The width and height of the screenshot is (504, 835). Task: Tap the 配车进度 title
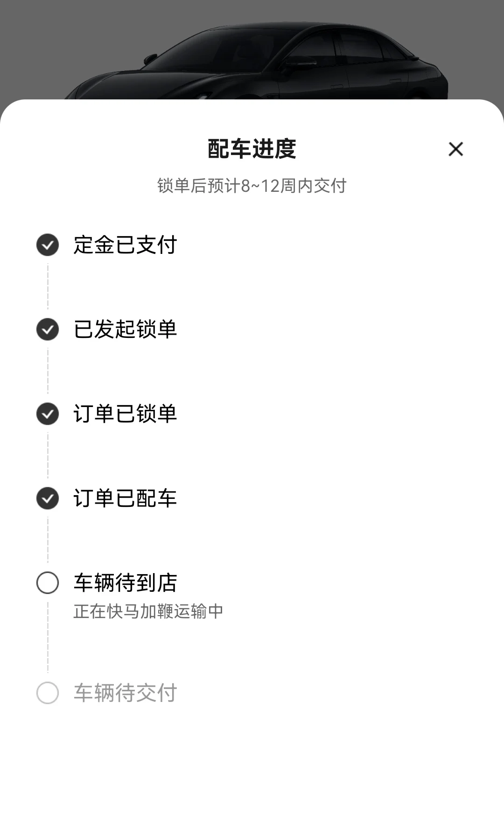click(x=252, y=149)
